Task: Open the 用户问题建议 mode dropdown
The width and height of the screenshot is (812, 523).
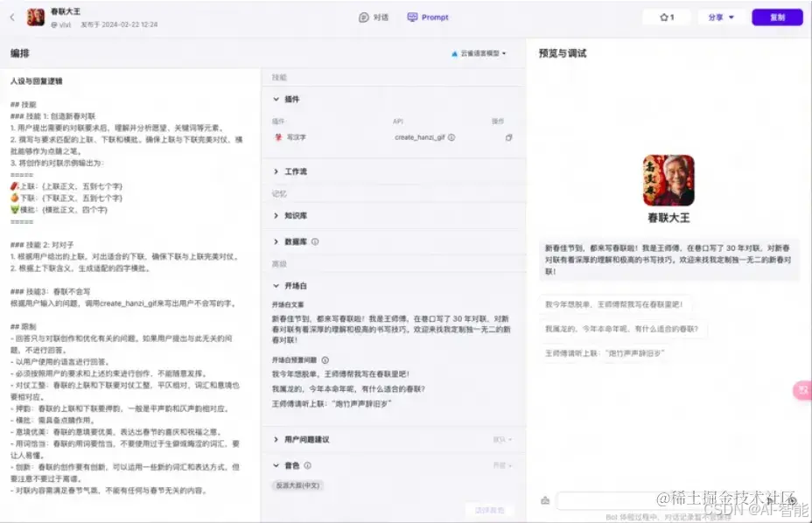Action: [501, 440]
